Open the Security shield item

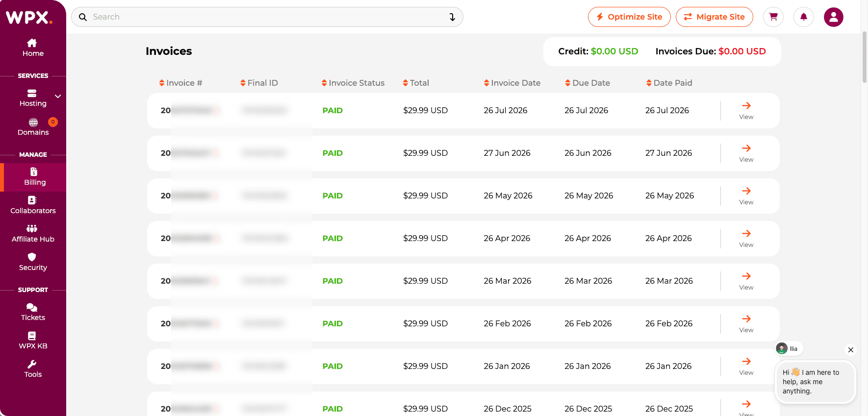33,262
